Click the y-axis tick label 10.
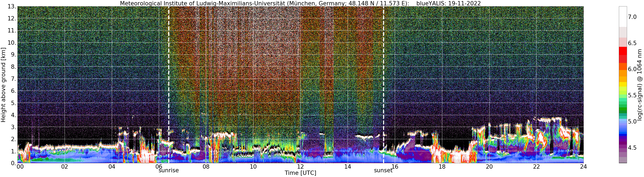The width and height of the screenshot is (644, 177). (12, 43)
